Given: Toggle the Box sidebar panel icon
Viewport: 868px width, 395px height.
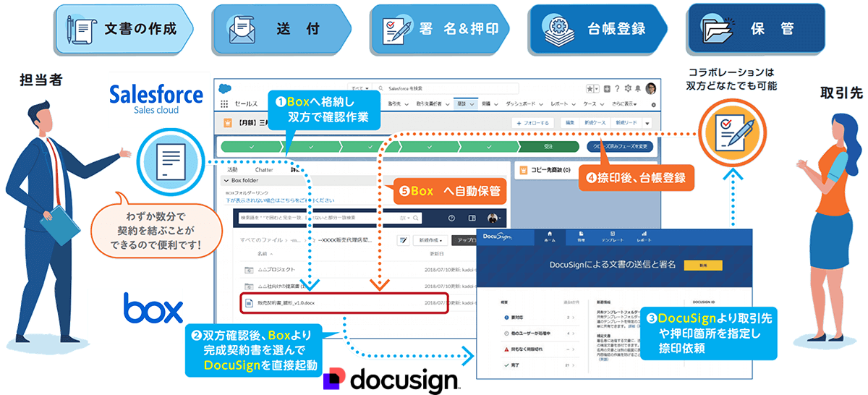Looking at the screenshot, I should pyautogui.click(x=472, y=218).
